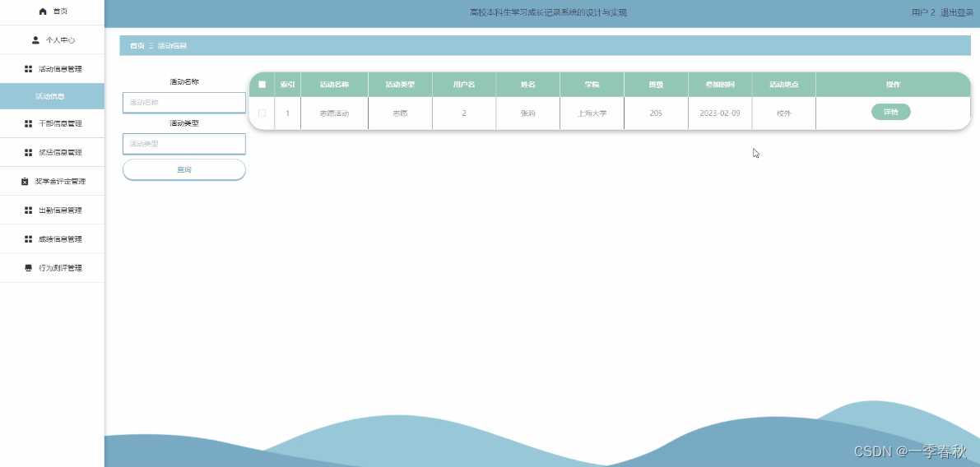Go to 首页 via the breadcrumb
The width and height of the screenshot is (980, 467).
coord(137,45)
